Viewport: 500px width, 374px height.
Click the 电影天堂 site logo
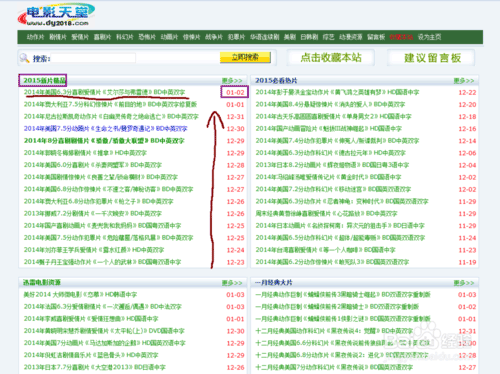pos(56,15)
